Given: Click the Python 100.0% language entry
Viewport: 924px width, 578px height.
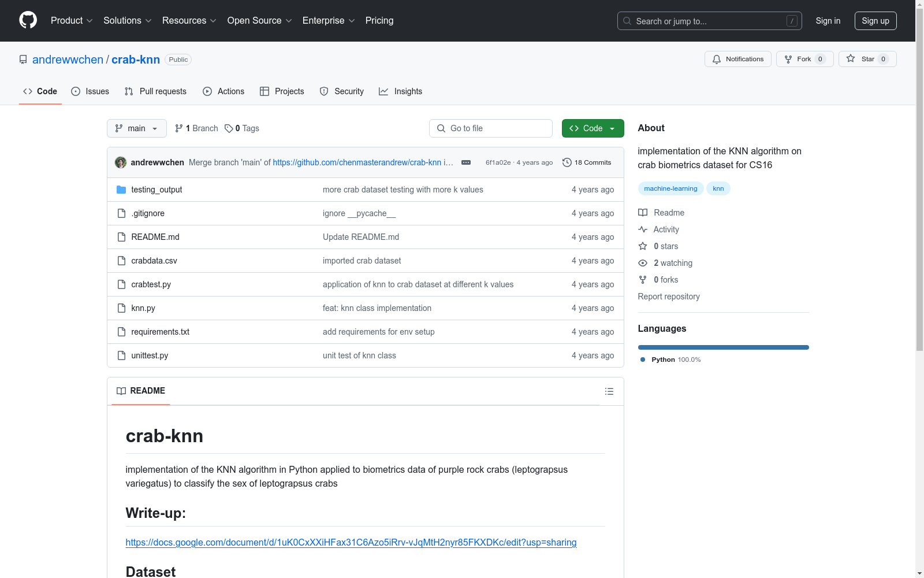Looking at the screenshot, I should [670, 360].
